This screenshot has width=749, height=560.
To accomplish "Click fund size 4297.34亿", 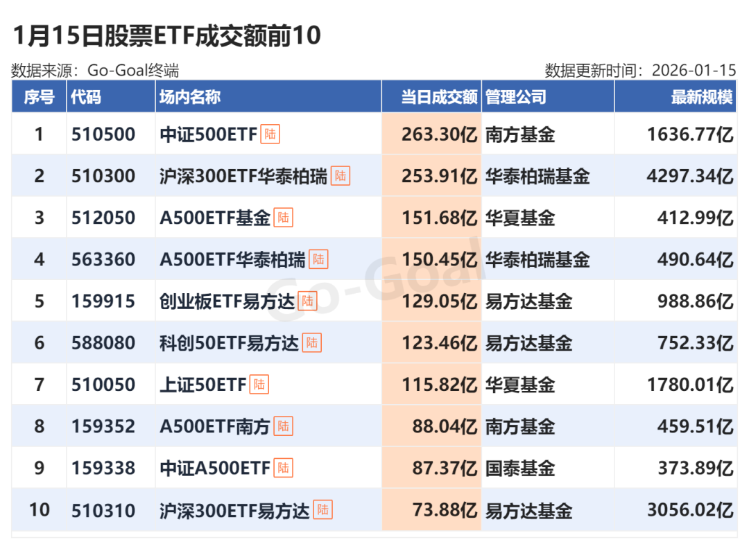I will point(690,176).
